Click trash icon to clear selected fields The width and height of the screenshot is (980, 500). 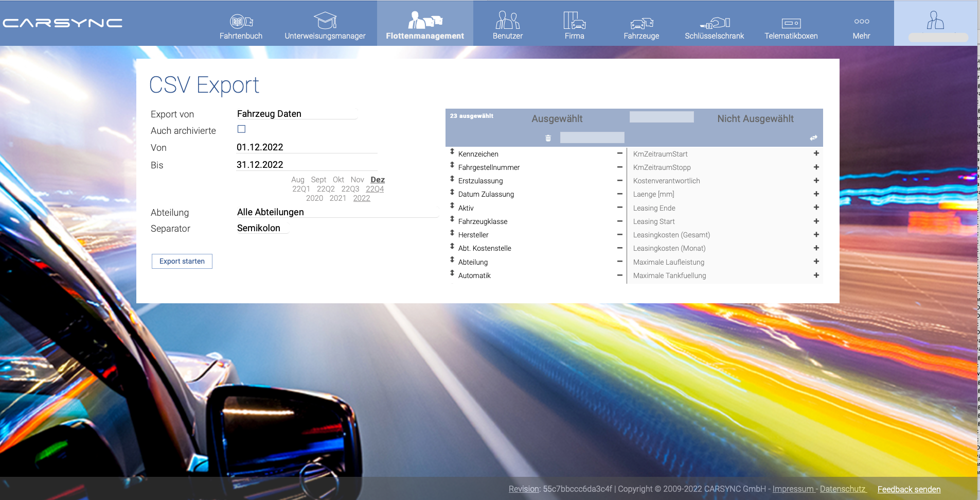point(548,138)
